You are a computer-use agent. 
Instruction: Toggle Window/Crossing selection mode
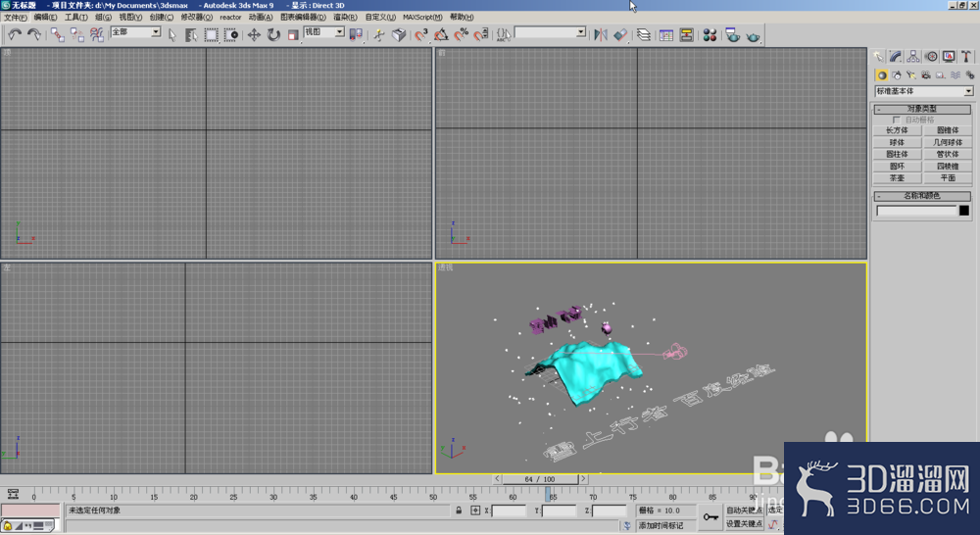(x=231, y=35)
